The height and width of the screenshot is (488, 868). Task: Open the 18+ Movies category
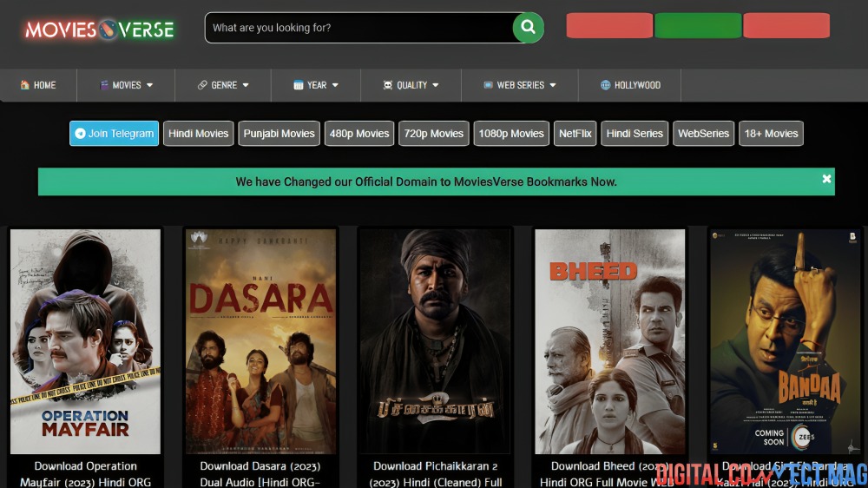[771, 134]
